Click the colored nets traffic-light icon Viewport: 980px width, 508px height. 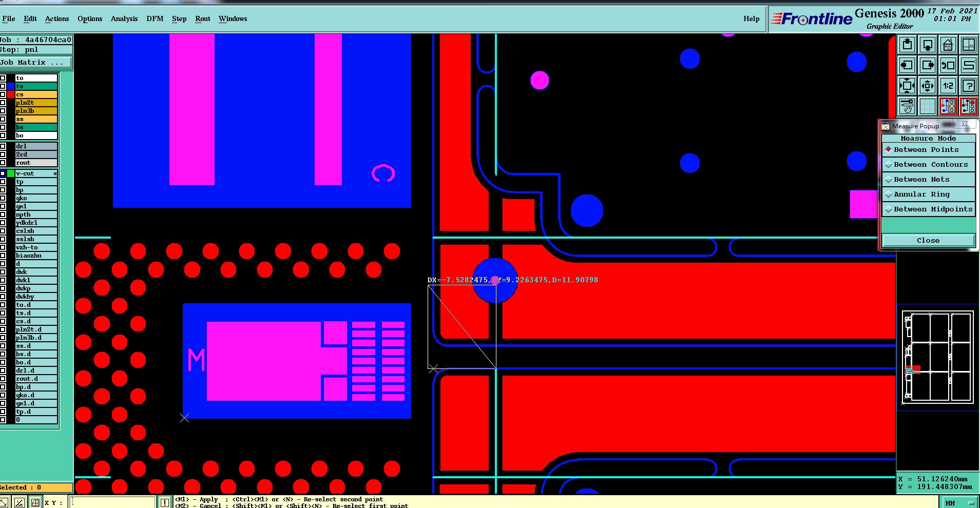click(x=948, y=106)
